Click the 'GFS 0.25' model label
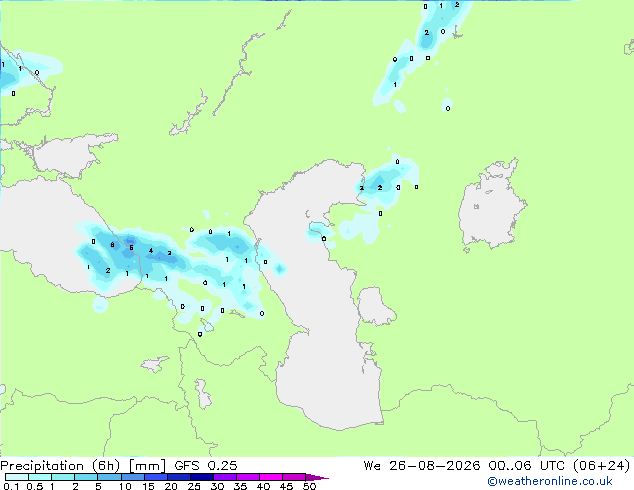This screenshot has height=490, width=634. (x=206, y=466)
